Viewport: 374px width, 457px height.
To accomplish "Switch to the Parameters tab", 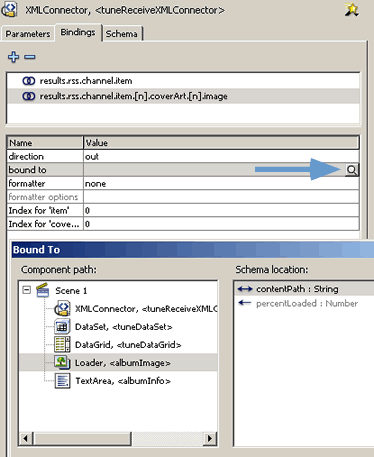I will pyautogui.click(x=28, y=34).
